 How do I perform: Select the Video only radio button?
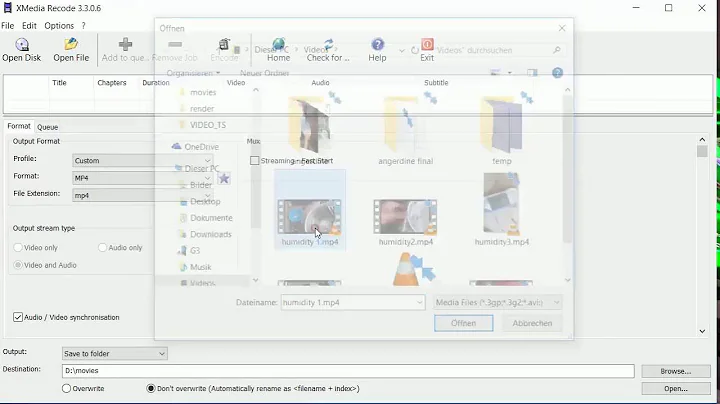pyautogui.click(x=18, y=247)
